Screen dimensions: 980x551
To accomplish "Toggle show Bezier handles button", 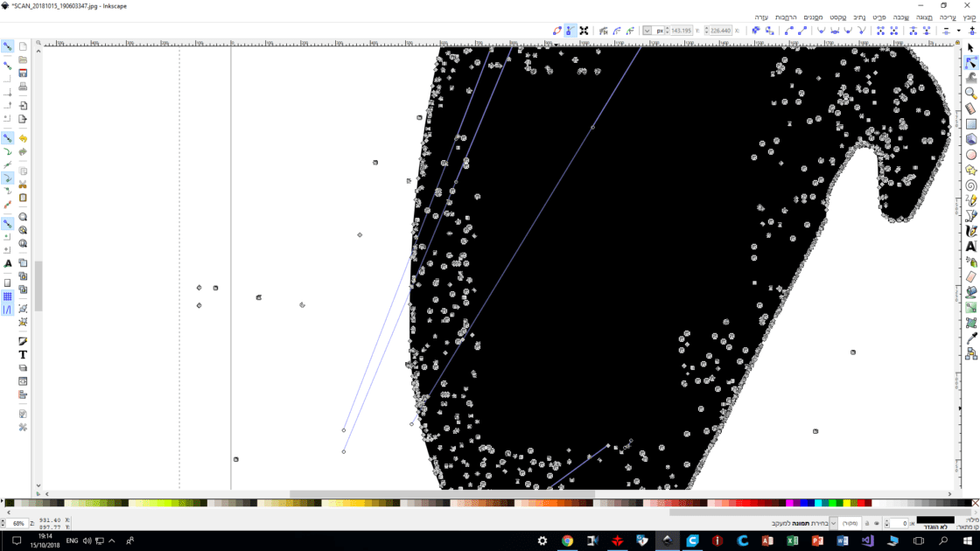I will 570,31.
